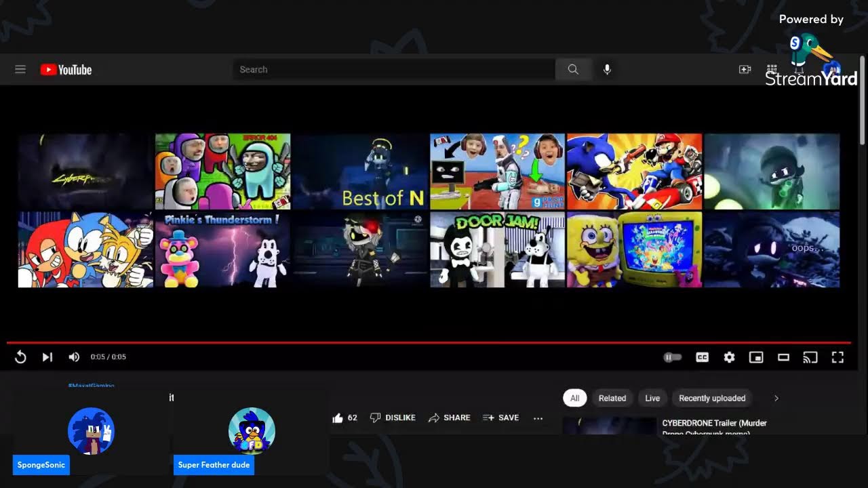Click the SAVE to playlist button
Viewport: 868px width, 488px height.
coord(501,418)
